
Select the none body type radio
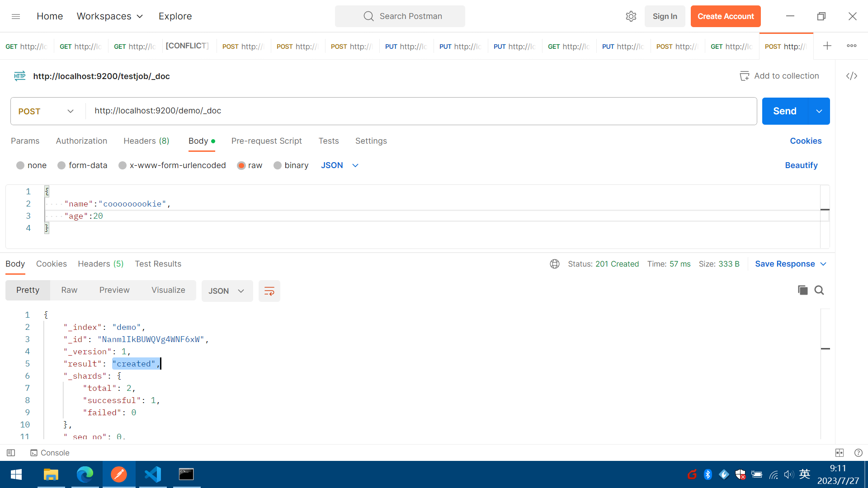20,165
